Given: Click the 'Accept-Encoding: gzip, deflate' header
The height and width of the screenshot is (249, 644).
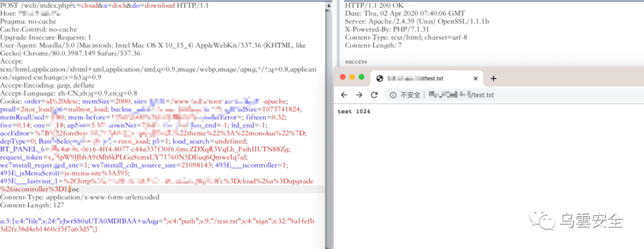Looking at the screenshot, I should pos(47,85).
